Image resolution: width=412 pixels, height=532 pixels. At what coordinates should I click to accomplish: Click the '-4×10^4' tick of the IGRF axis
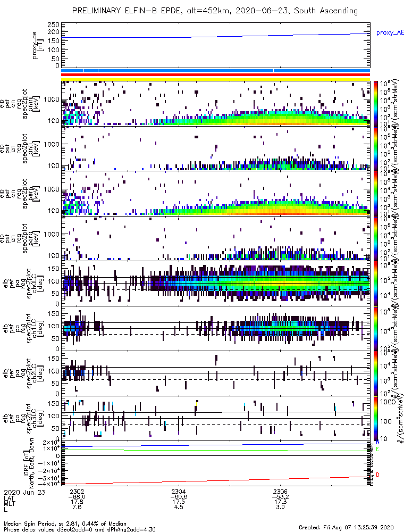coord(49,484)
